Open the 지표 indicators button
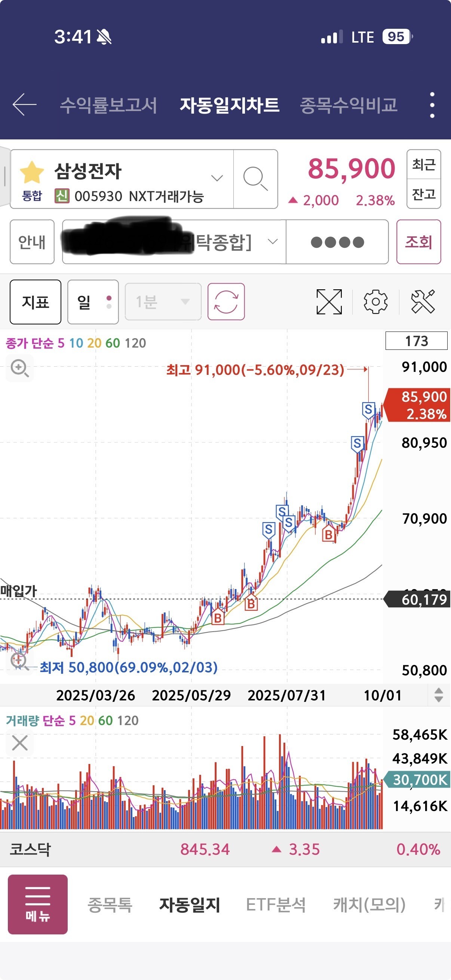 tap(36, 302)
